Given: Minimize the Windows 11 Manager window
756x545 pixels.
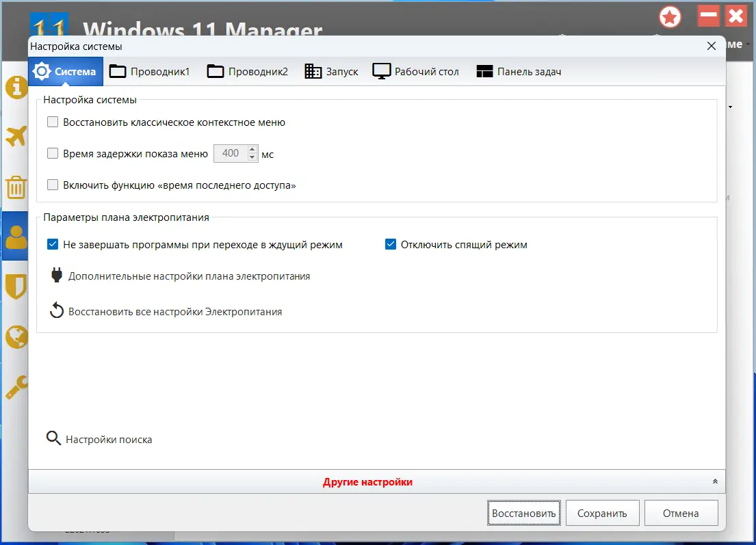Looking at the screenshot, I should tap(708, 16).
